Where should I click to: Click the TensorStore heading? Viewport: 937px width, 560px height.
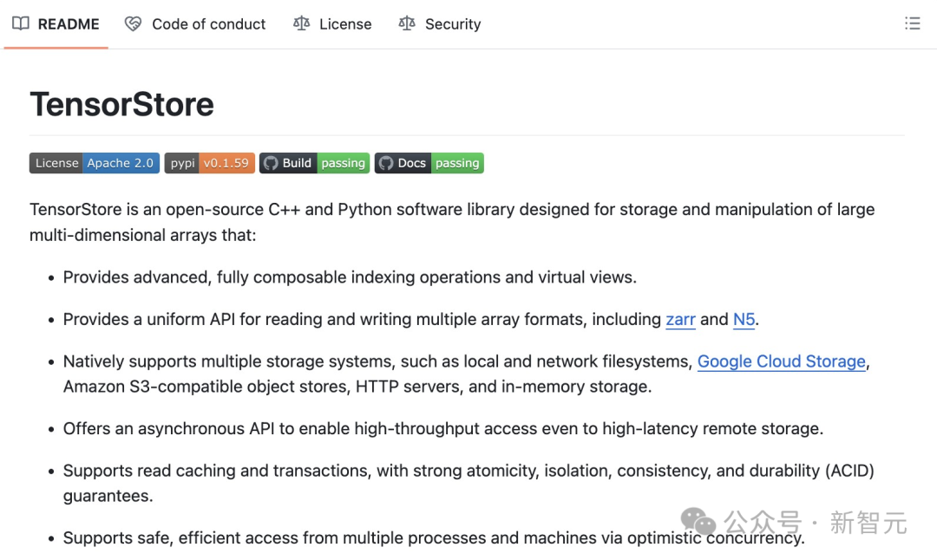point(121,104)
